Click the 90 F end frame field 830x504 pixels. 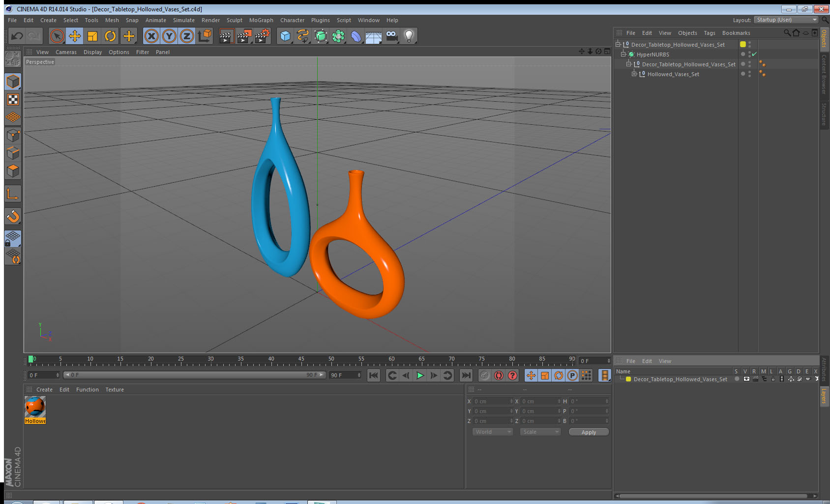(345, 375)
